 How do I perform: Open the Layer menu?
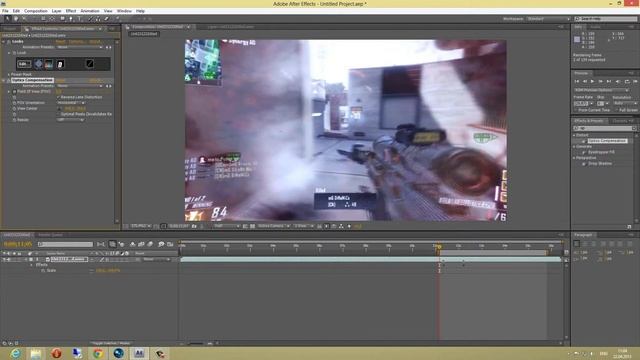click(56, 11)
